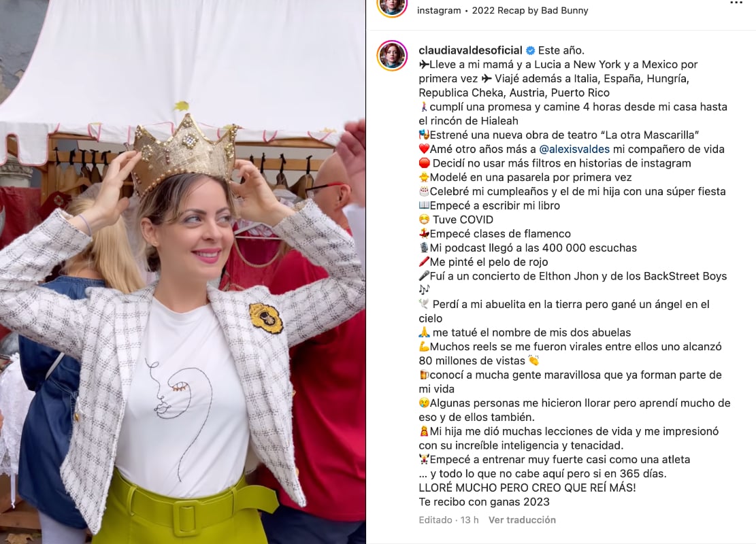The width and height of the screenshot is (756, 544).
Task: Click the blue verified badge
Action: [x=530, y=50]
